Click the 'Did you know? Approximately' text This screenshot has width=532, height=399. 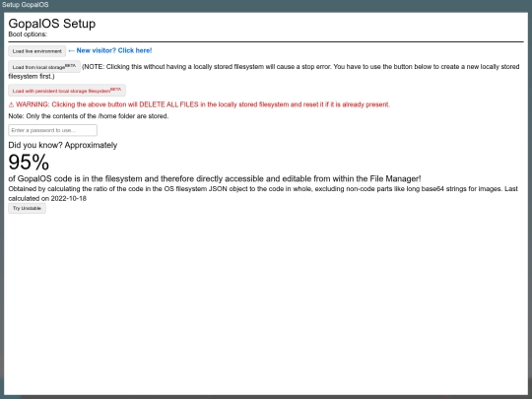pyautogui.click(x=63, y=145)
